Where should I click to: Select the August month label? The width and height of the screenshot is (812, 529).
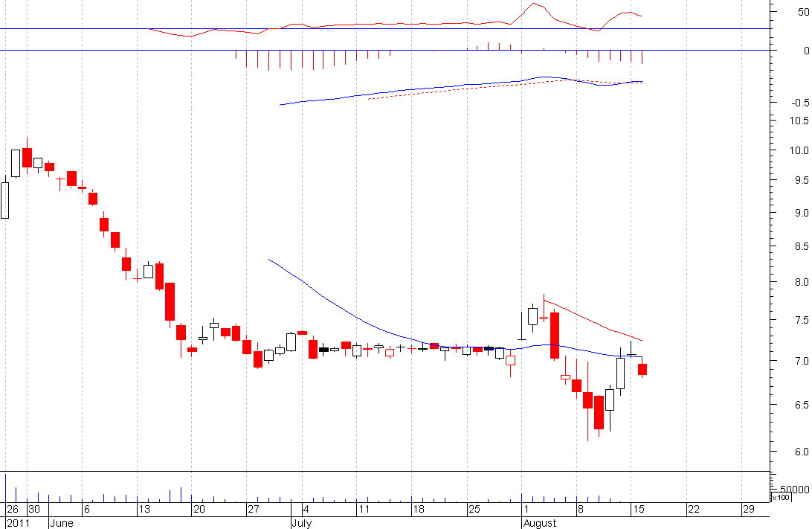point(540,523)
